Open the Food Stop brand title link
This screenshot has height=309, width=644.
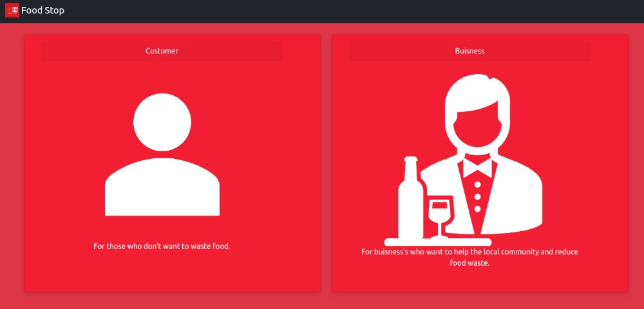(x=43, y=10)
